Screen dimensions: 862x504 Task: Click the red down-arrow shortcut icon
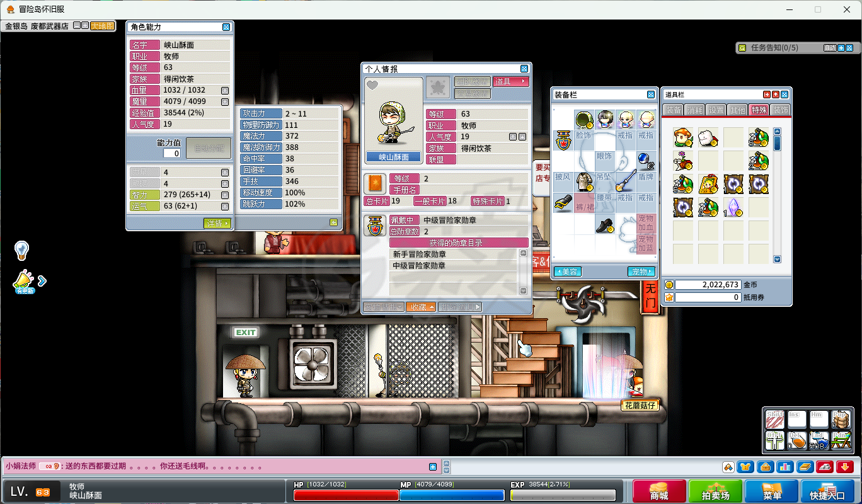point(845,467)
